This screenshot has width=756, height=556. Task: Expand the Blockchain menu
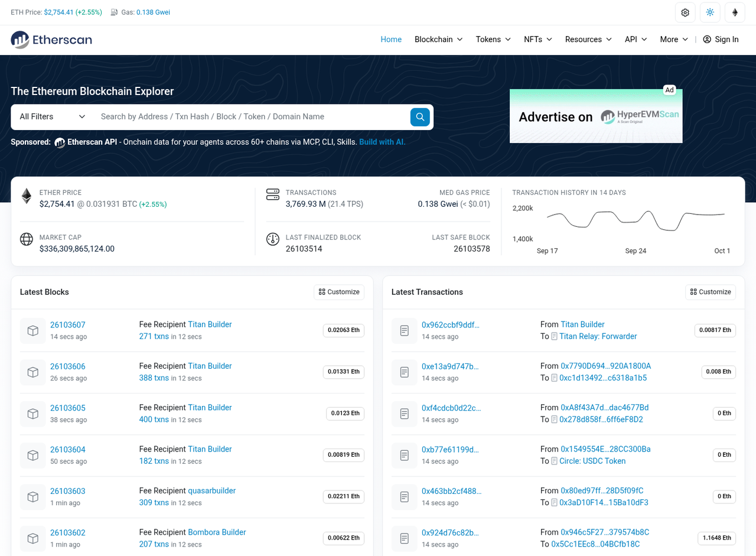439,40
